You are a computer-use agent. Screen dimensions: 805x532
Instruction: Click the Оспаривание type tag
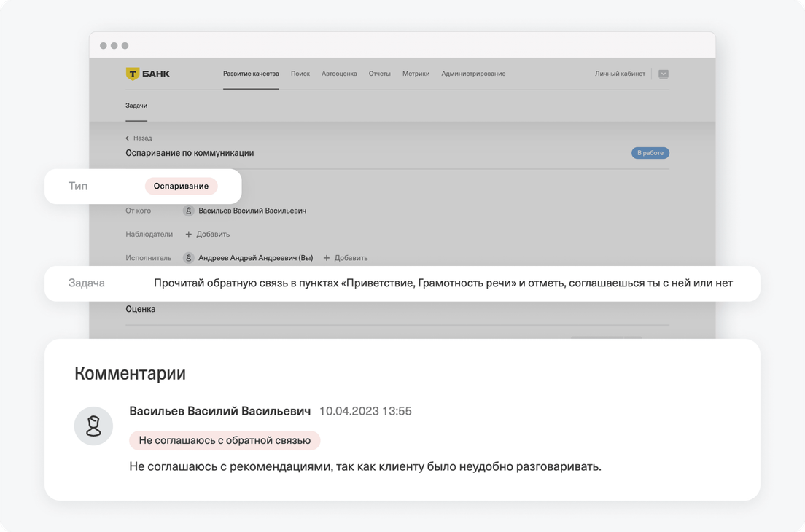181,186
